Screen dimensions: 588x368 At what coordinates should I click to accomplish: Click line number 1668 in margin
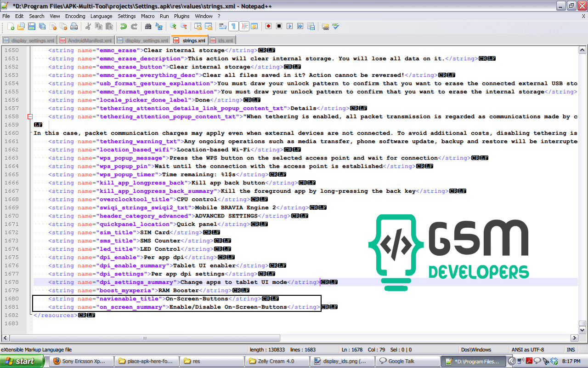(x=11, y=200)
